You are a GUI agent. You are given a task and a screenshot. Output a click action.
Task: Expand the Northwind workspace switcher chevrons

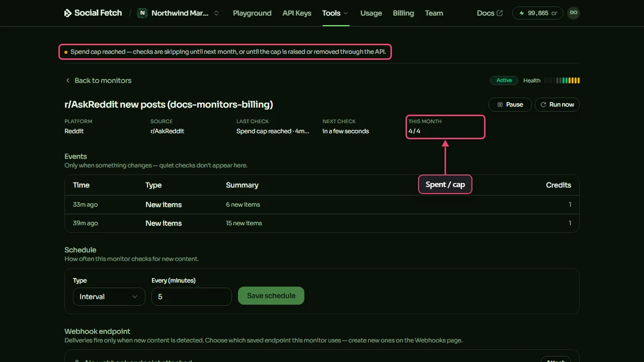click(x=216, y=13)
